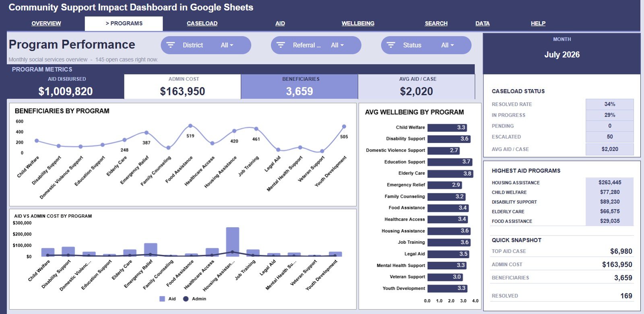644x314 pixels.
Task: Open the Referral 'All' dropdown
Action: 337,45
